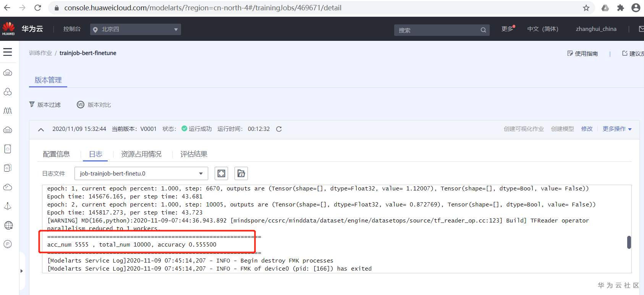Image resolution: width=644 pixels, height=295 pixels.
Task: Click the VS version compare icon
Action: tap(81, 105)
